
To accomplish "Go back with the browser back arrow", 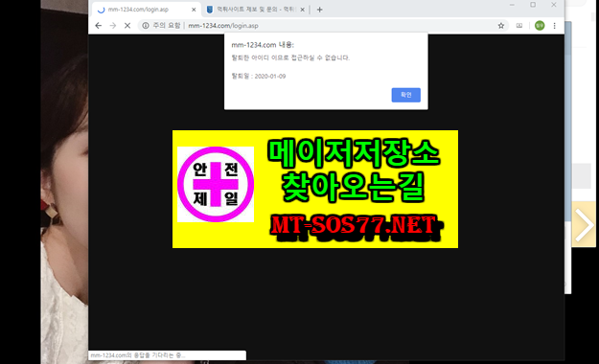I will (x=99, y=26).
